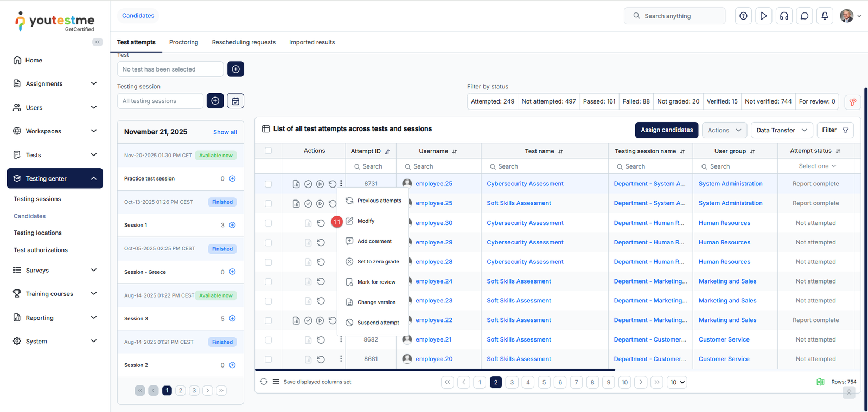This screenshot has height=412, width=868.
Task: Open the Actions dropdown
Action: tap(724, 130)
